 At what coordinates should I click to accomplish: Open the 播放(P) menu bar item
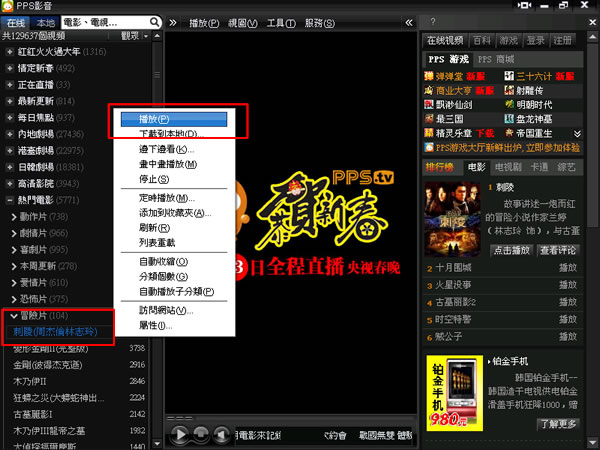tap(204, 23)
